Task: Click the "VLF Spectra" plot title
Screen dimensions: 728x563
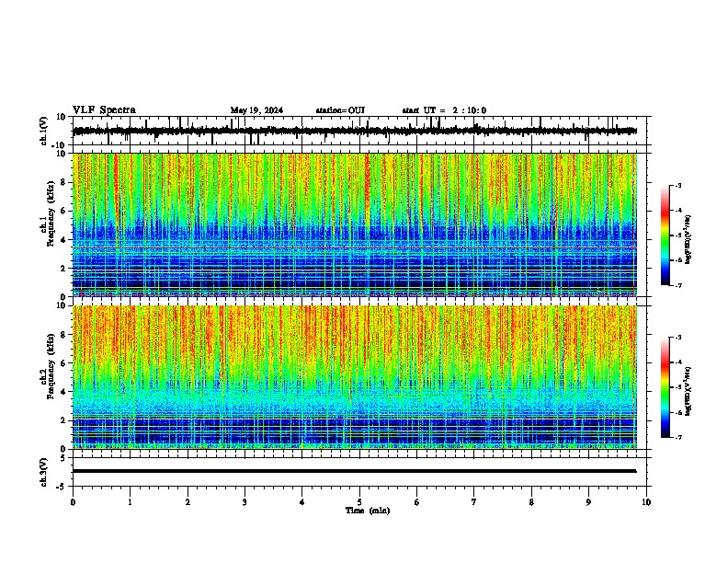Action: [104, 110]
